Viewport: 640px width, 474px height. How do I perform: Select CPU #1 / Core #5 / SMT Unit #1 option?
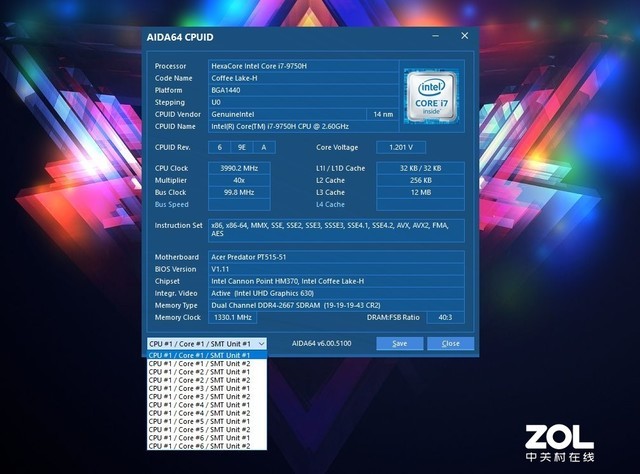click(x=207, y=421)
